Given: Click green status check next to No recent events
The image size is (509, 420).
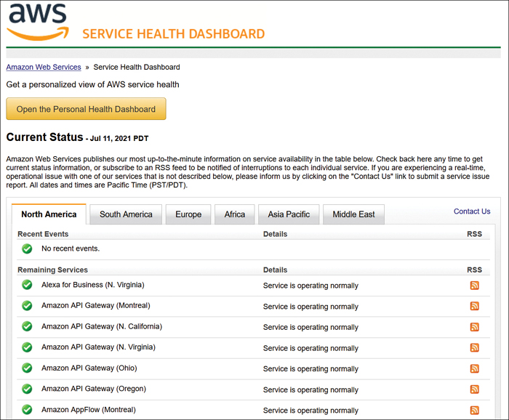Looking at the screenshot, I should (27, 249).
